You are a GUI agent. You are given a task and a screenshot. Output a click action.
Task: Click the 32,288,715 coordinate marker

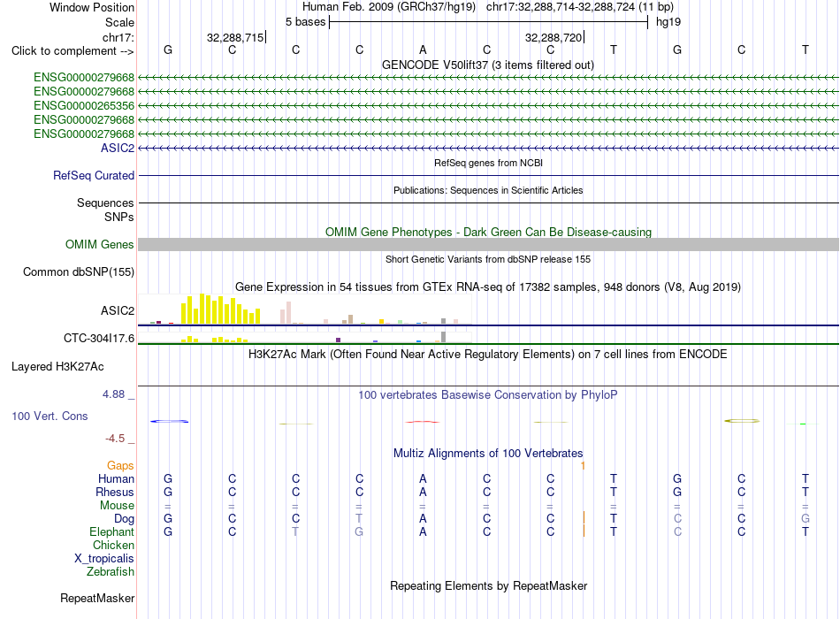[235, 37]
